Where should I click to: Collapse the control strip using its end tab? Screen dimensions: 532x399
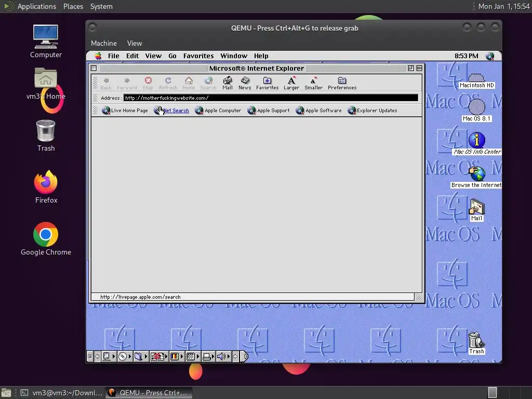coord(244,356)
